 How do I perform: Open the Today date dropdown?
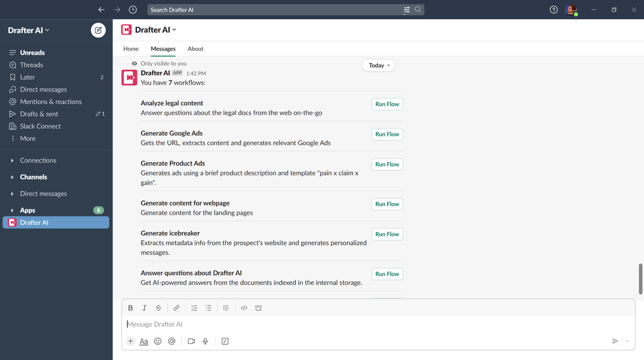(379, 66)
